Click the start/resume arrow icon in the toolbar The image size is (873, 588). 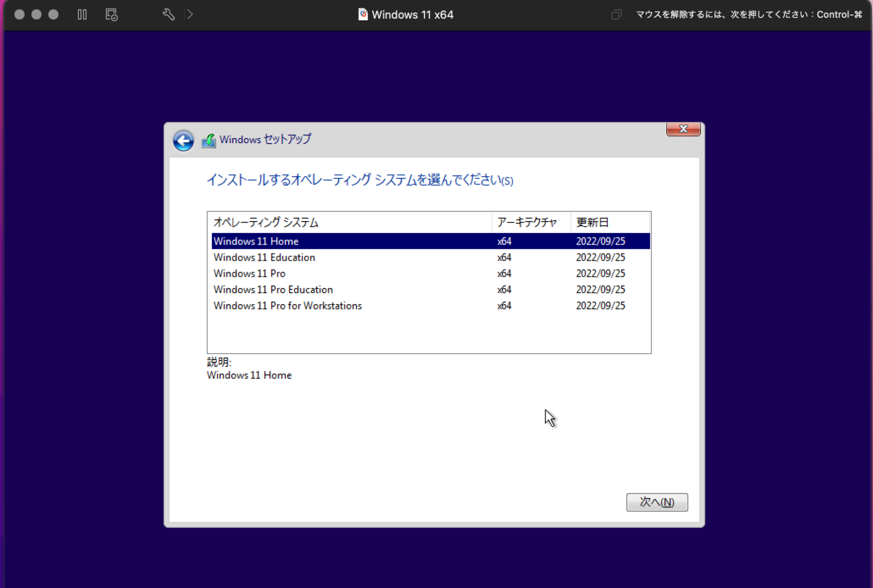tap(190, 14)
